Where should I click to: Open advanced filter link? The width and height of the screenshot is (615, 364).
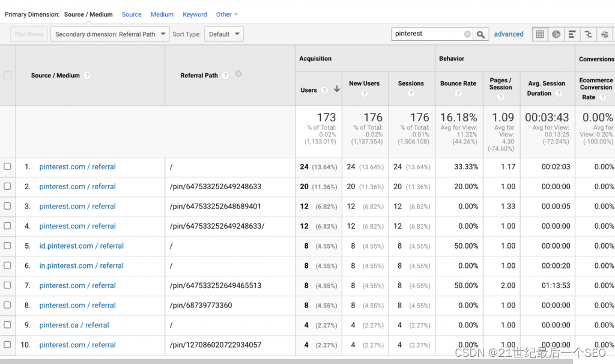click(x=508, y=34)
